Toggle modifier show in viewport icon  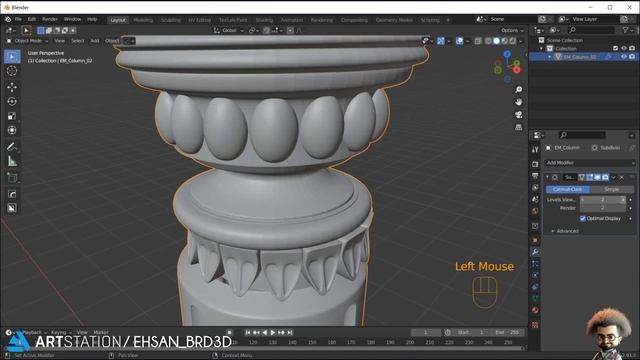pos(598,177)
